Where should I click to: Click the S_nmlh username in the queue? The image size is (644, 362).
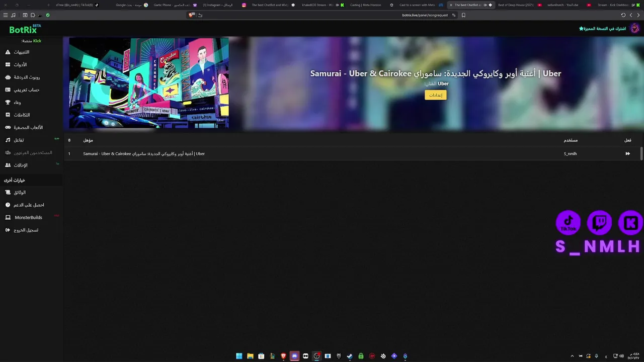570,154
